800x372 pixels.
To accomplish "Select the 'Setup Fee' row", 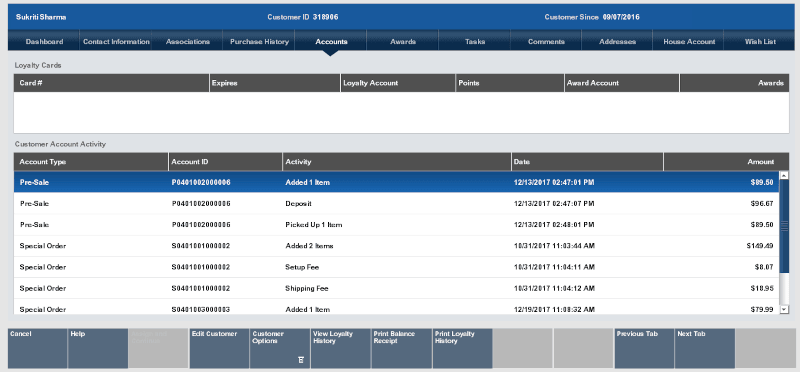I will click(x=396, y=267).
